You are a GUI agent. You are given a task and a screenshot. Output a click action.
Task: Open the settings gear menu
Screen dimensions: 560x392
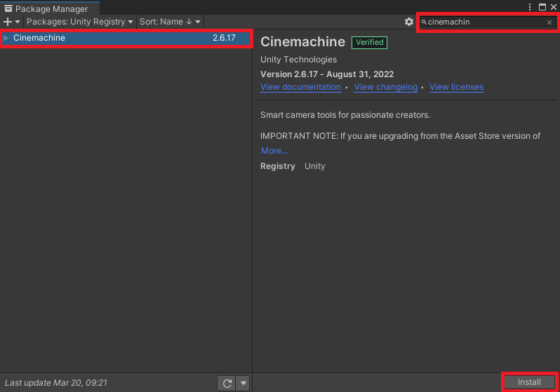[409, 22]
